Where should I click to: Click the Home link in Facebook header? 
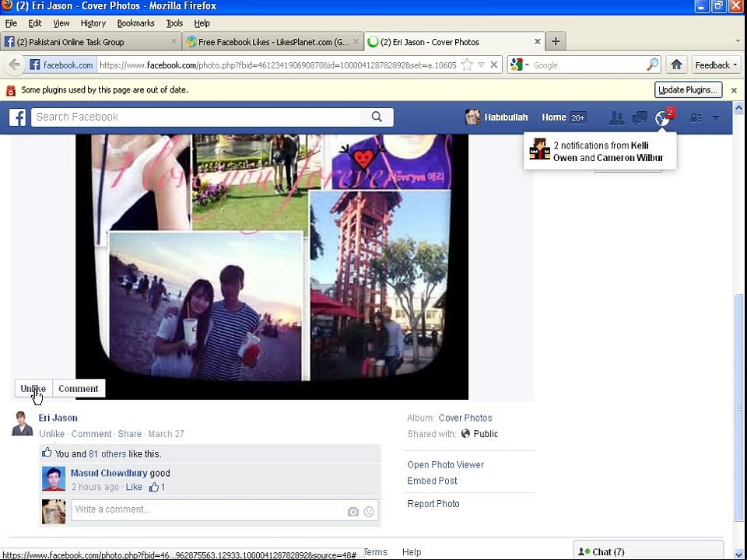point(553,117)
